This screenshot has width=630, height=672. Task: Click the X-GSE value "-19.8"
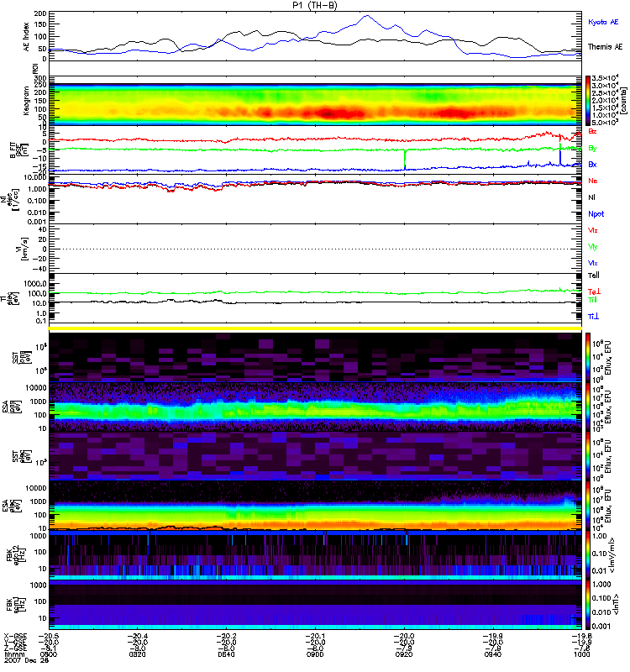coord(581,636)
